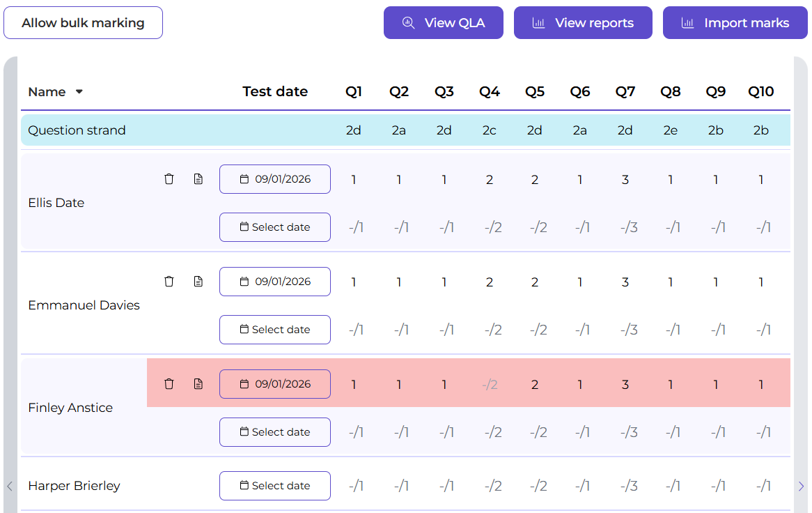Open document icon for Emmanuel Davies
The height and width of the screenshot is (513, 812).
click(x=198, y=282)
